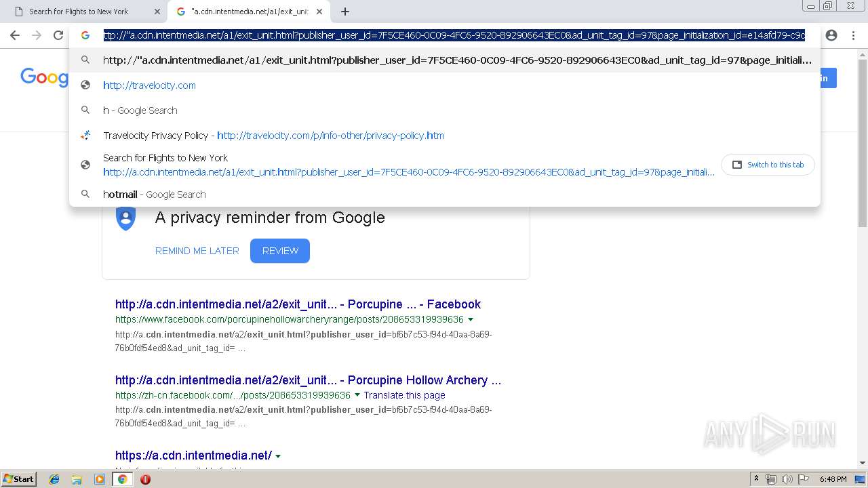Expand the dropdown arrow after facebook.com/porcupinehollowarcheryrange URL

[471, 319]
